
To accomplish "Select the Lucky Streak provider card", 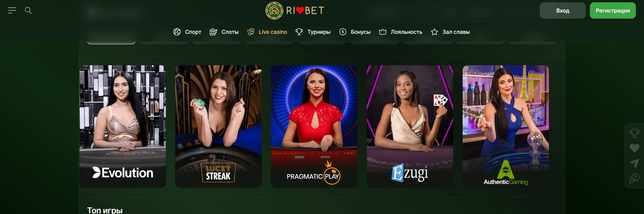I will click(x=218, y=126).
